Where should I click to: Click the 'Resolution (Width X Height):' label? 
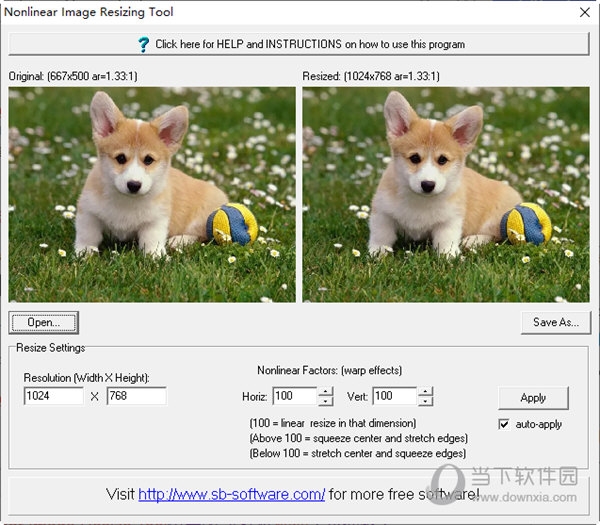pos(86,378)
